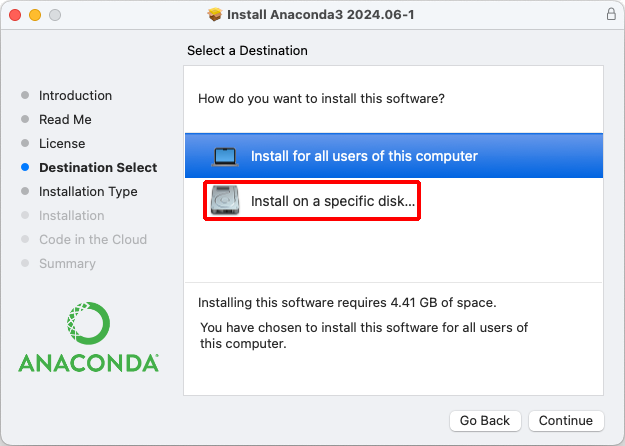Select "Install for all users of this computer"
This screenshot has width=625, height=446.
[364, 156]
